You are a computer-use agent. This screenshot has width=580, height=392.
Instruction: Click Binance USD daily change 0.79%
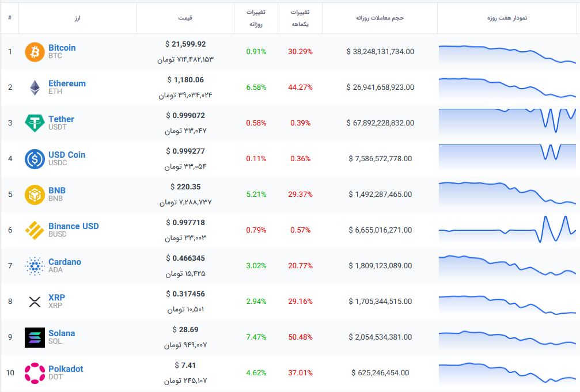[256, 230]
